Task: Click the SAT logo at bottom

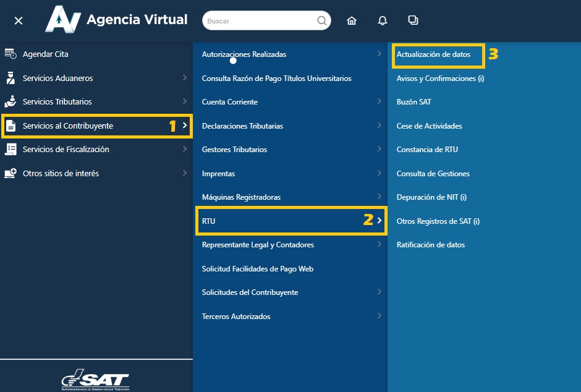Action: click(96, 380)
